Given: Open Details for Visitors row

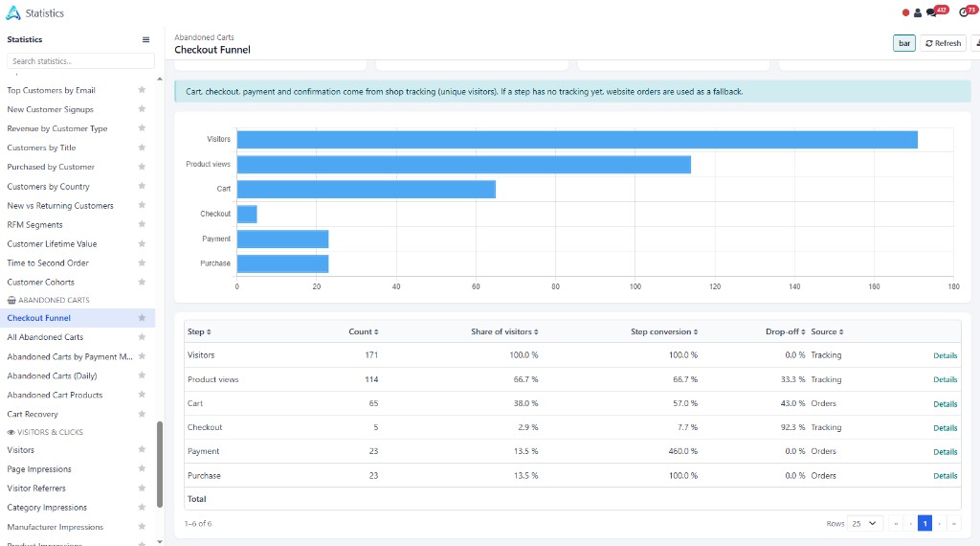Looking at the screenshot, I should click(x=945, y=355).
